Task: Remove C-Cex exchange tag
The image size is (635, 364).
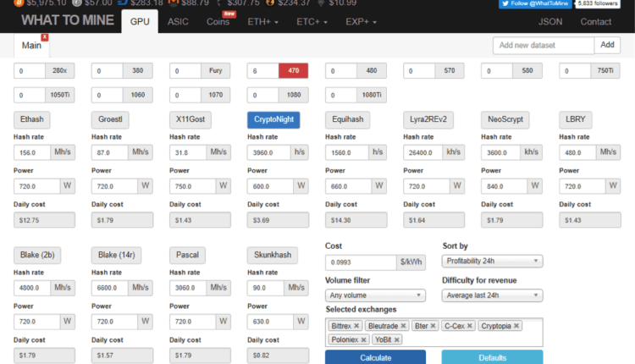Action: point(469,326)
